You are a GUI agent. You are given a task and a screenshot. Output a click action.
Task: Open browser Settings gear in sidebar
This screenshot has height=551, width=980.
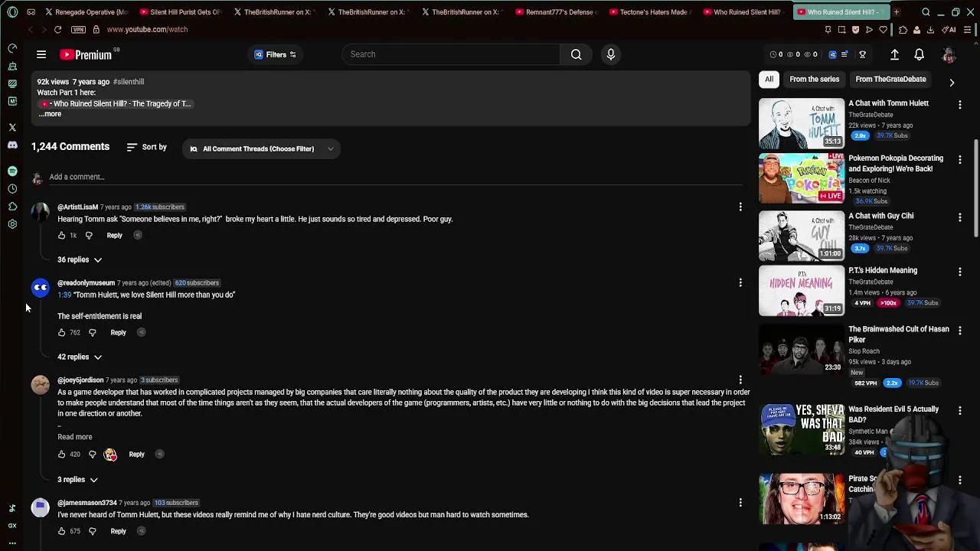[x=12, y=224]
